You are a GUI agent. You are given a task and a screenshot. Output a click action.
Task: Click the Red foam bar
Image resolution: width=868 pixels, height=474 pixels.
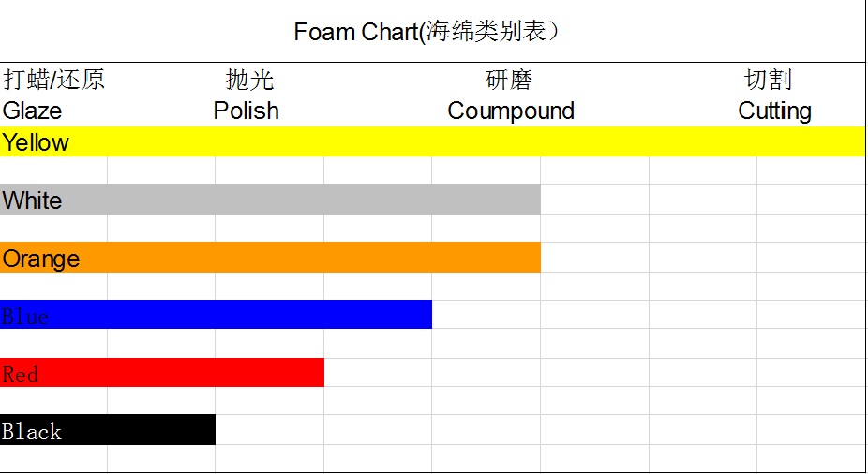161,372
